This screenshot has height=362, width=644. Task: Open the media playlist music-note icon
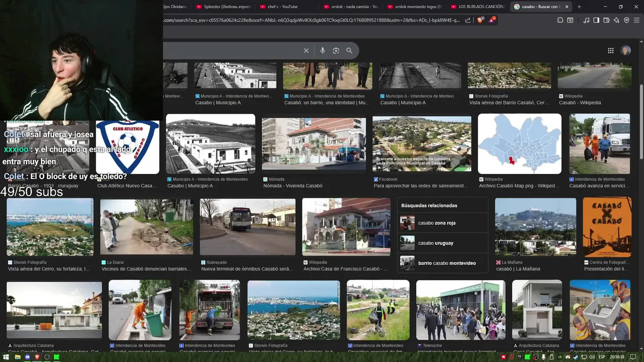point(586,20)
